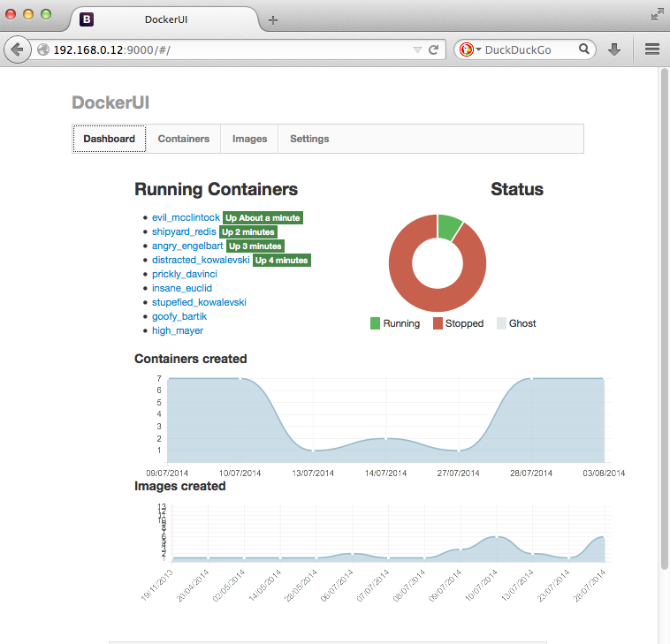Click the 'Up 3 minutes' badge
Image resolution: width=670 pixels, height=644 pixels.
(x=255, y=246)
